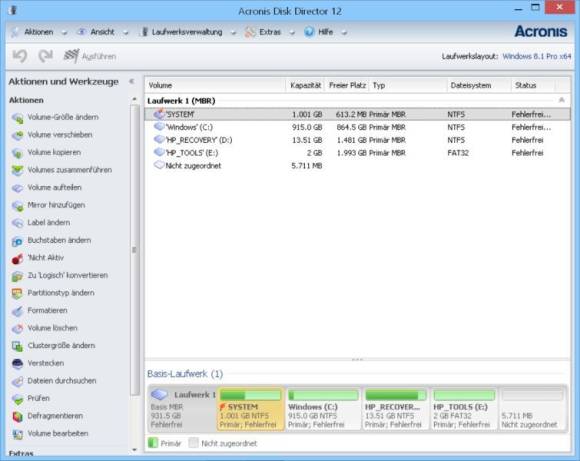Image resolution: width=580 pixels, height=461 pixels.
Task: Click the Verstecken icon
Action: pyautogui.click(x=17, y=364)
